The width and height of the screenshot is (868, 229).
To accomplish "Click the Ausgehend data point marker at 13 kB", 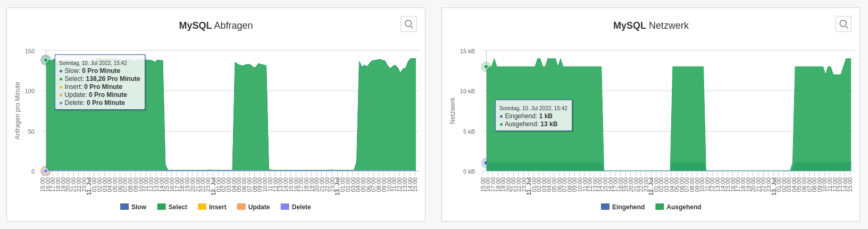I will click(x=486, y=67).
